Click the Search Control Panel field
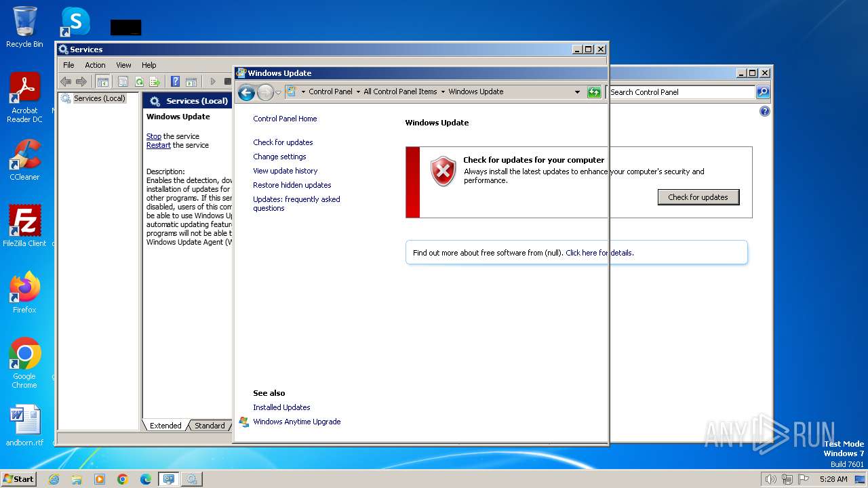The width and height of the screenshot is (868, 488). tap(682, 92)
